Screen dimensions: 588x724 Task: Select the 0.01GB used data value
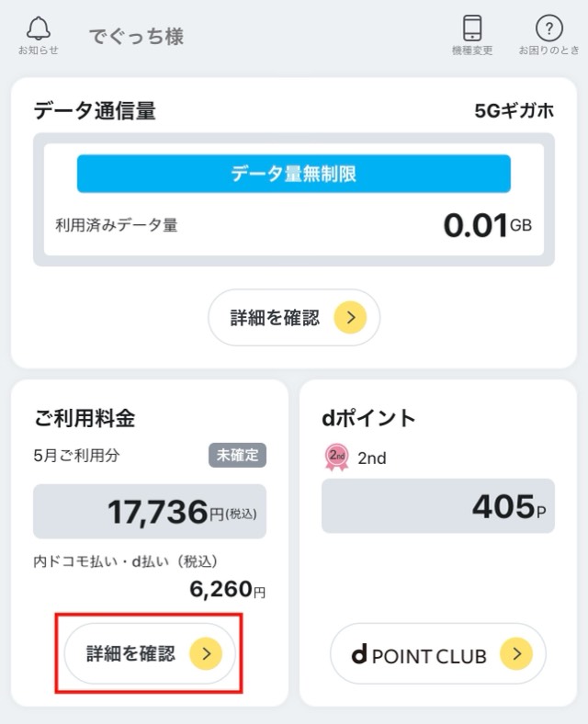pyautogui.click(x=487, y=225)
